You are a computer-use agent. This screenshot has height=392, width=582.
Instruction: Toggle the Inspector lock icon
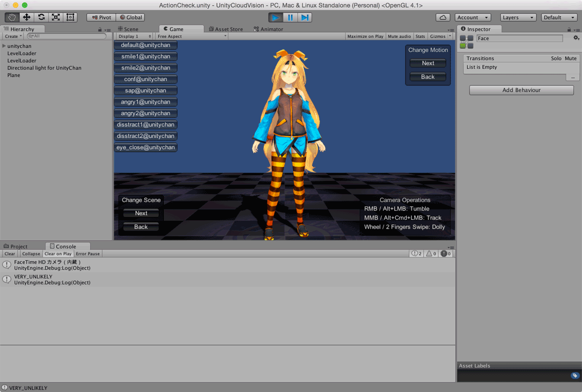click(569, 30)
